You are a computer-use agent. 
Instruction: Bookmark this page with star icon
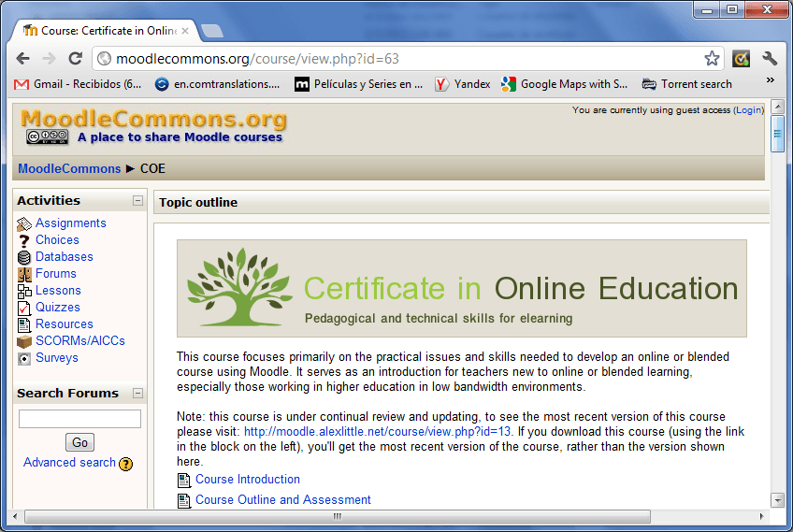pyautogui.click(x=712, y=59)
